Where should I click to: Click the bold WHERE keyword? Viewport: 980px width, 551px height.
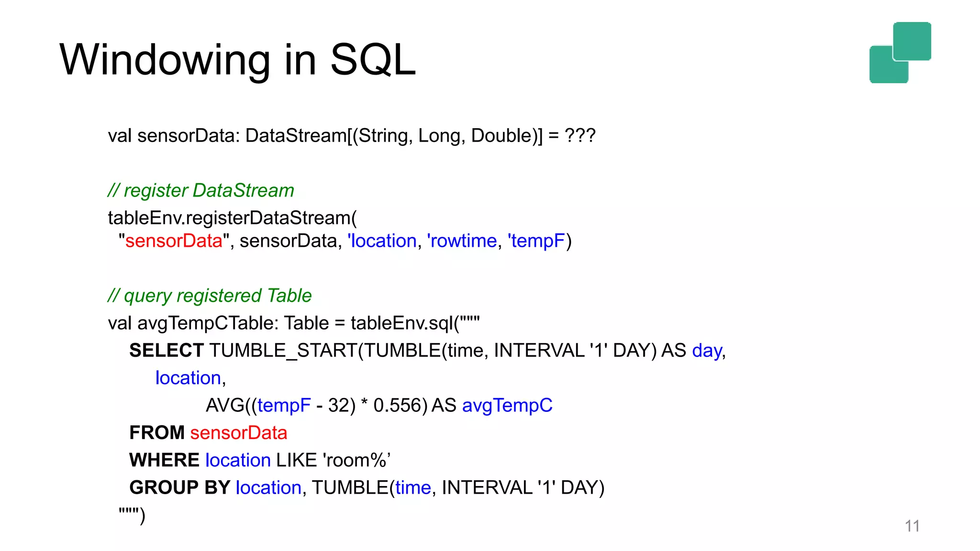coord(164,460)
